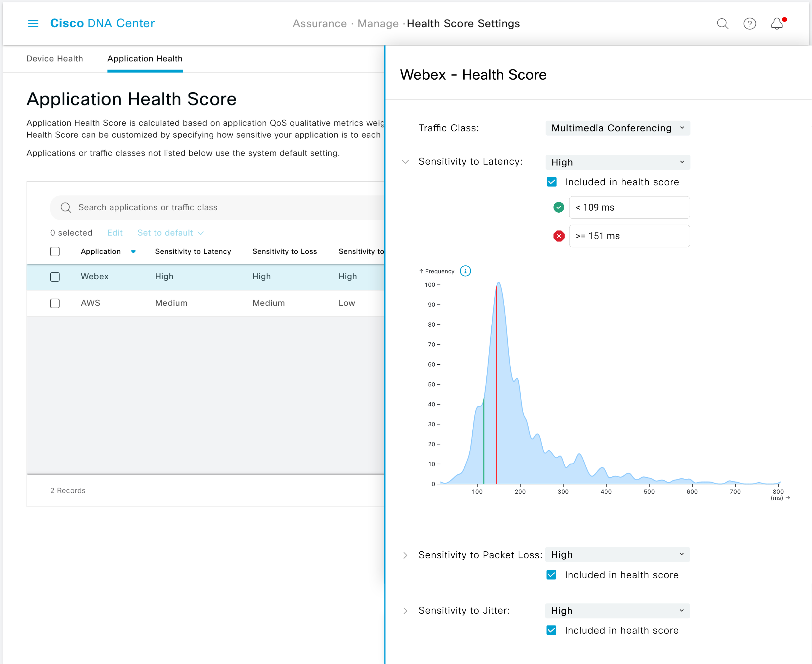Click the Frequency info icon
Viewport: 812px width, 664px height.
coord(465,271)
